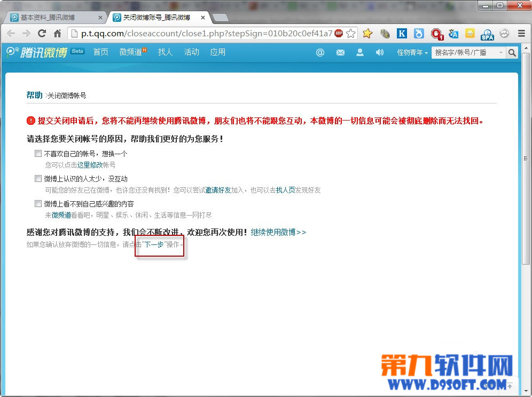Image resolution: width=532 pixels, height=397 pixels.
Task: Click the 微频道 link under third reason
Action: pyautogui.click(x=61, y=215)
